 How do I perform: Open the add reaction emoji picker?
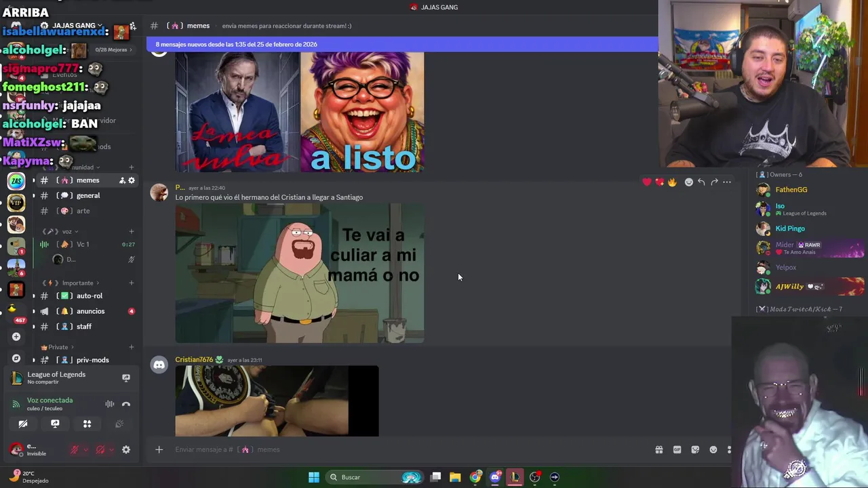coord(689,182)
